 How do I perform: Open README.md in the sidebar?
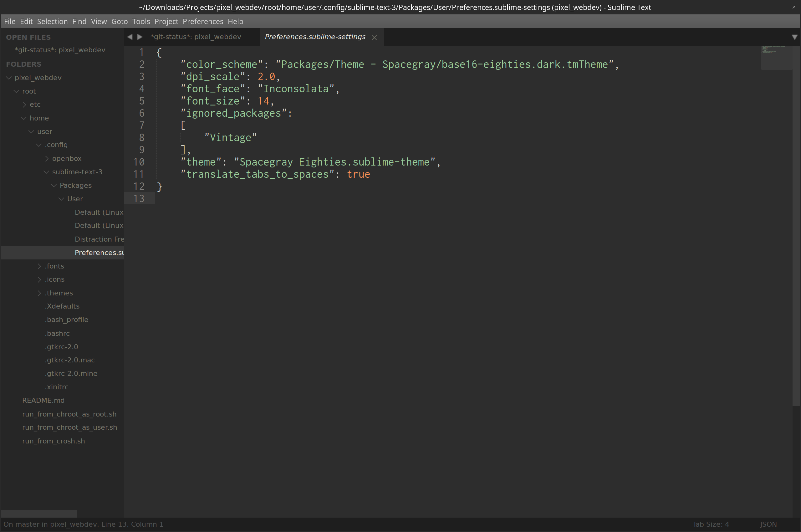click(43, 400)
